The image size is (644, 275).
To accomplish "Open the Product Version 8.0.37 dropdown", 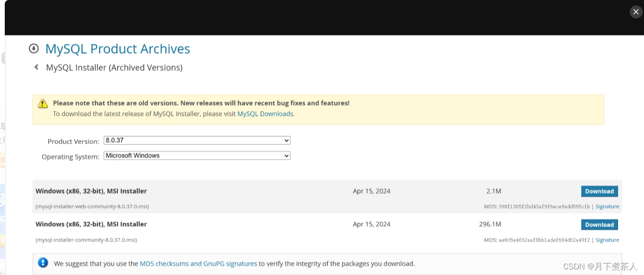I will click(x=197, y=141).
